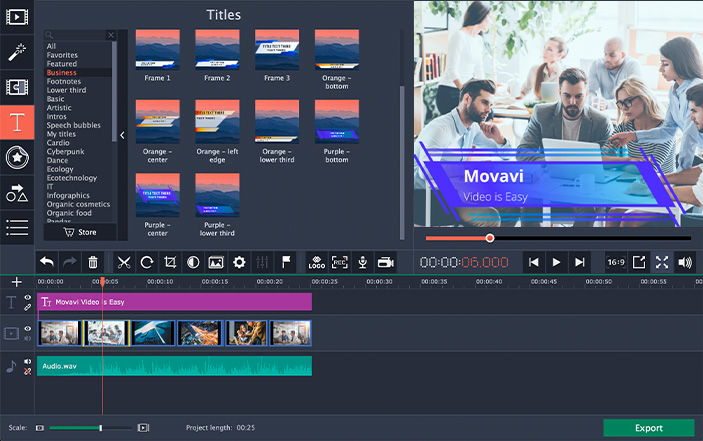703x441 pixels.
Task: Click the timeline Scale slider handle
Action: [100, 428]
